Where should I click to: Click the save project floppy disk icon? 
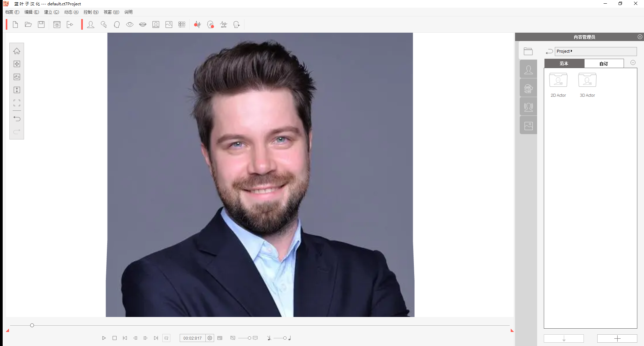41,24
